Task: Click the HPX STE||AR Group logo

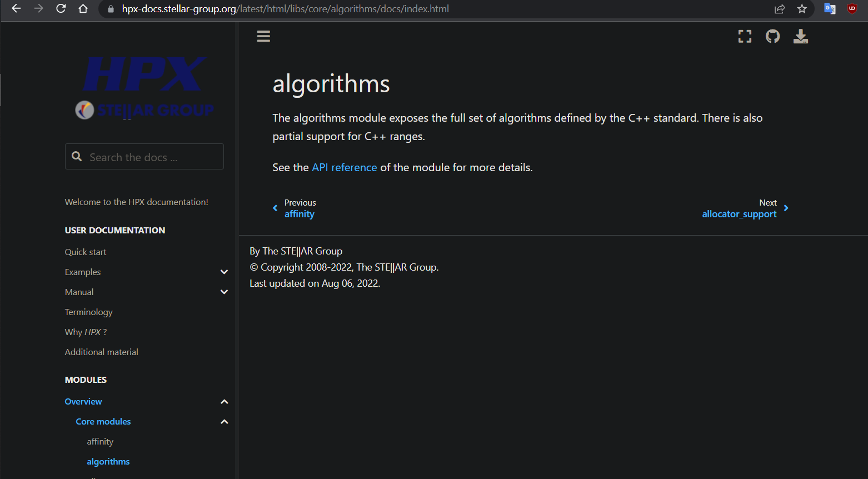Action: click(144, 88)
